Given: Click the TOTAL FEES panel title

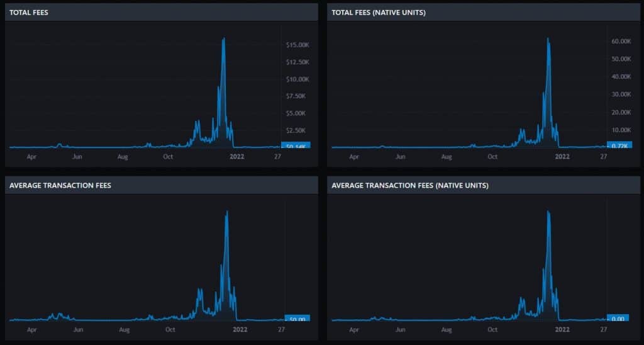Looking at the screenshot, I should coord(29,13).
